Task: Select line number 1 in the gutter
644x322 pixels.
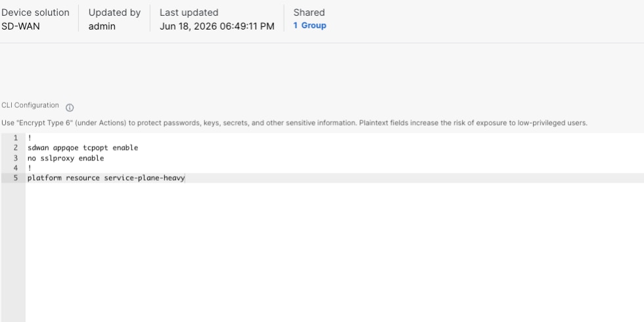Action: click(x=16, y=137)
